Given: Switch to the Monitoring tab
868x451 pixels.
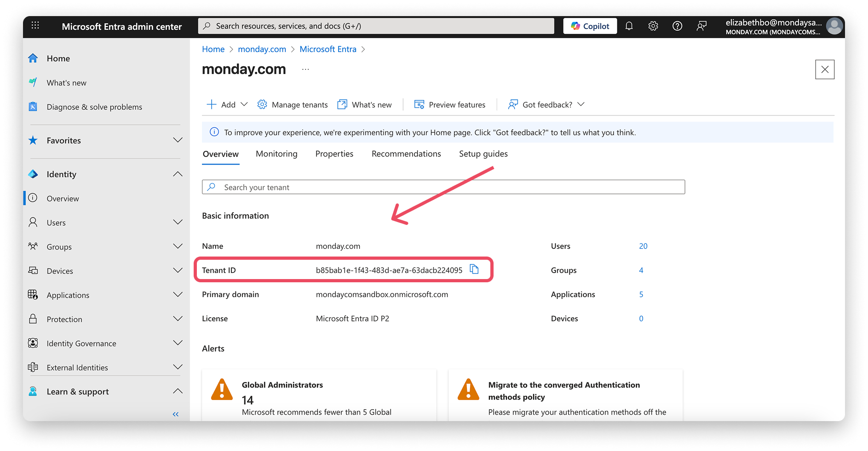Looking at the screenshot, I should 276,154.
